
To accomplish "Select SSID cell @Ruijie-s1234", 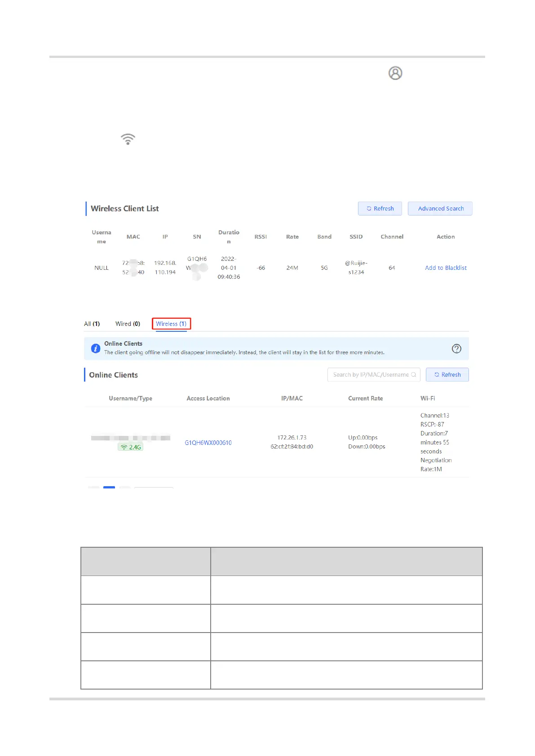I will coord(356,268).
